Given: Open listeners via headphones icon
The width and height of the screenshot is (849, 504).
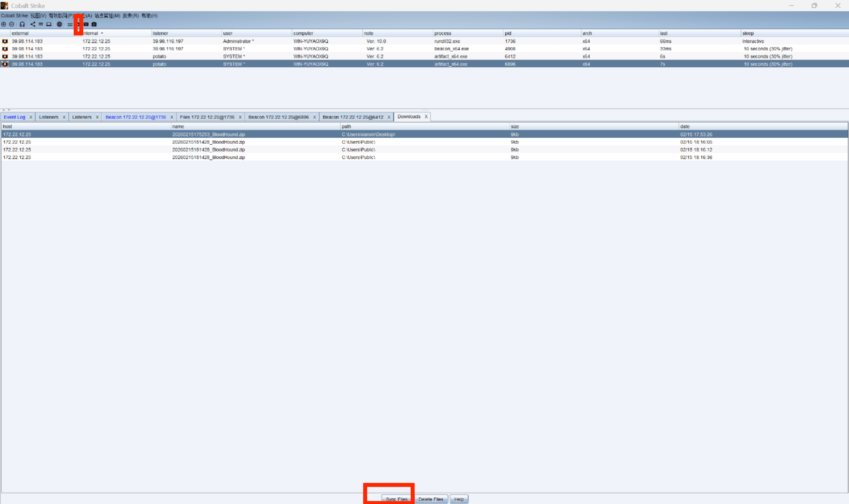Looking at the screenshot, I should 22,24.
